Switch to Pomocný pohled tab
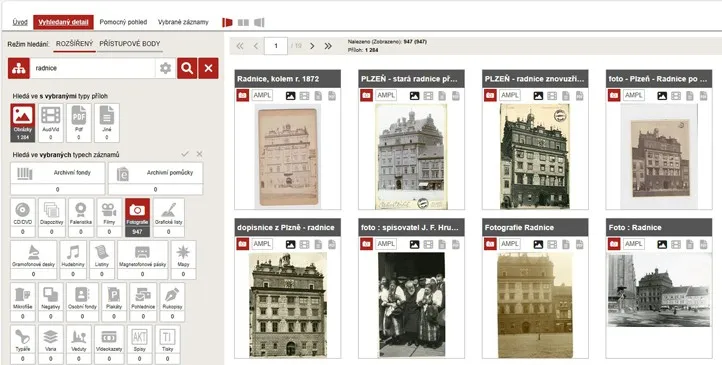722x365 pixels. click(123, 22)
